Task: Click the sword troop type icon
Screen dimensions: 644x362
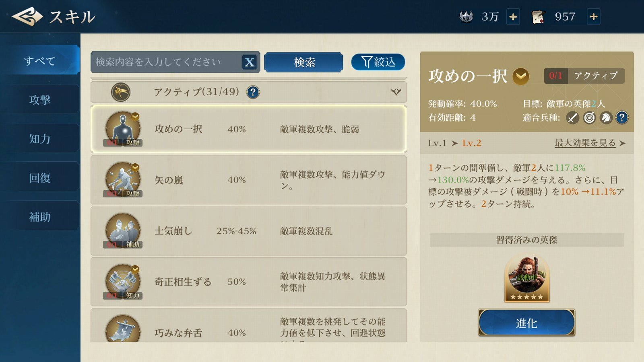Action: 572,118
